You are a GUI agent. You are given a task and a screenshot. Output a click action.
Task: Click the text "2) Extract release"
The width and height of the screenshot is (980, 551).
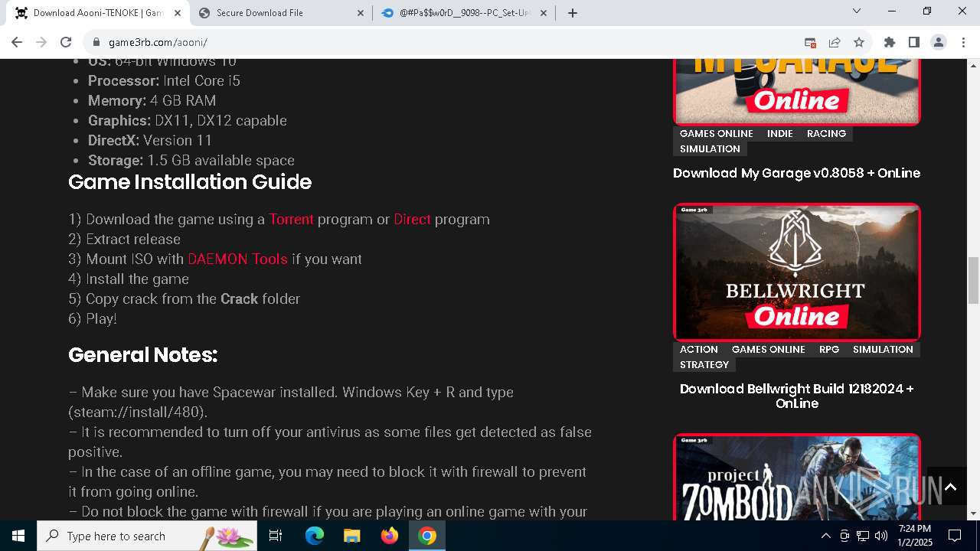(124, 239)
